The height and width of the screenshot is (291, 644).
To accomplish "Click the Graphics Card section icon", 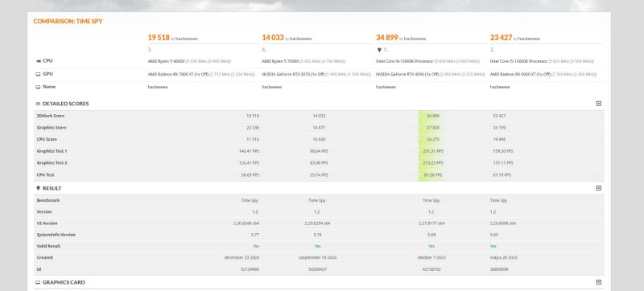I will point(38,282).
